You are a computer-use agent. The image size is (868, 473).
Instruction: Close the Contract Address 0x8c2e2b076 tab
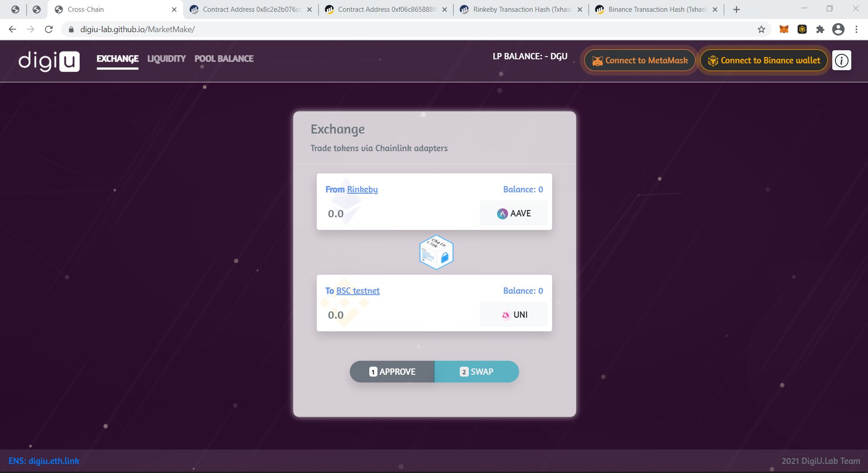(310, 10)
